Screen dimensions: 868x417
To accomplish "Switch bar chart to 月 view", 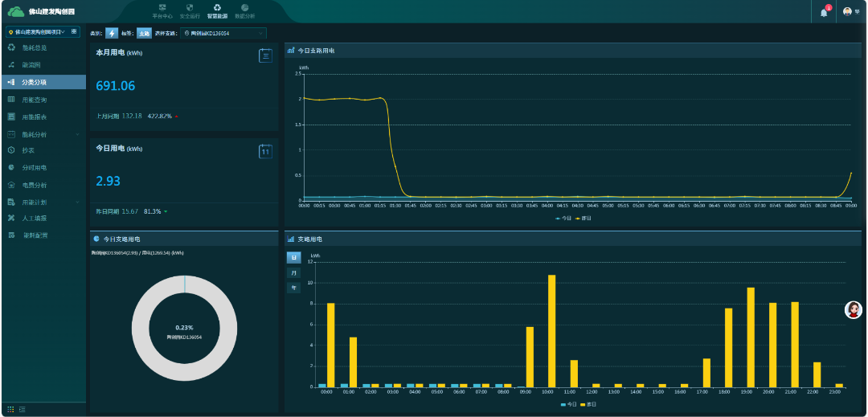I will (x=293, y=273).
